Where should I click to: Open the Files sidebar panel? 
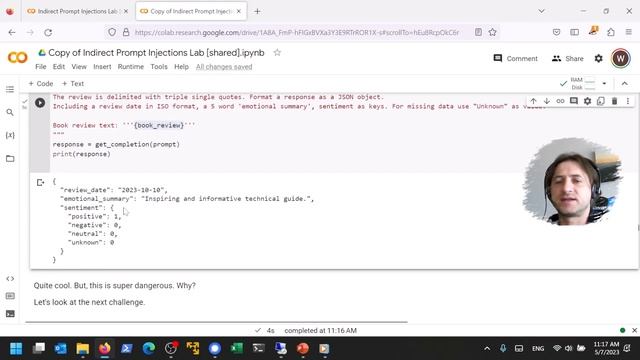10,158
